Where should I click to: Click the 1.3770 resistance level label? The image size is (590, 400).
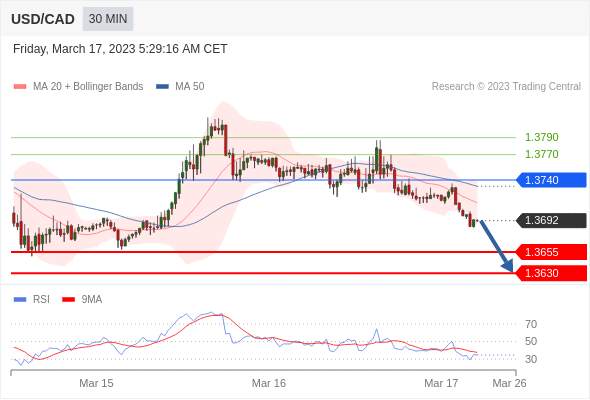(x=541, y=154)
